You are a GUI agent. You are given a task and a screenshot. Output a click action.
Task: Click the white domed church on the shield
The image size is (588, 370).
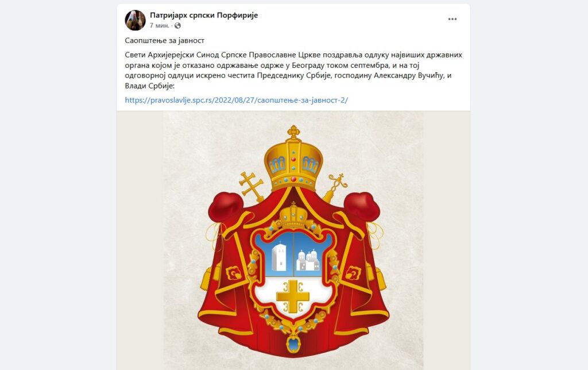coord(308,260)
